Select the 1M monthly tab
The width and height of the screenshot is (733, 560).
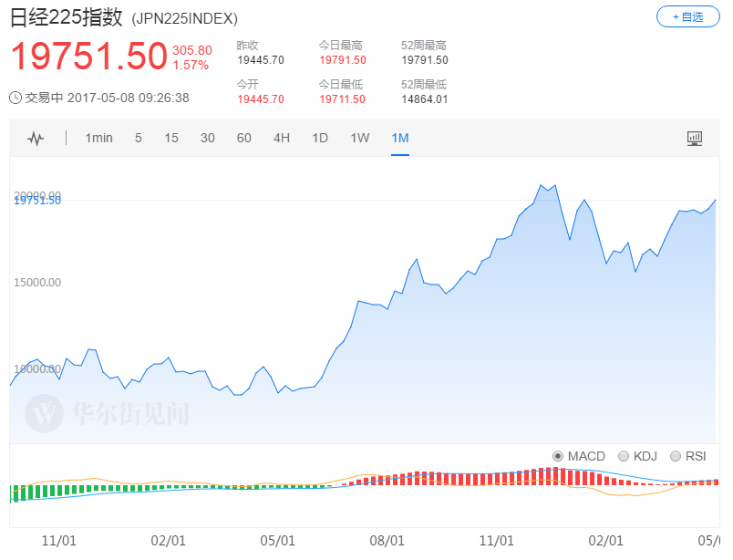(x=400, y=139)
